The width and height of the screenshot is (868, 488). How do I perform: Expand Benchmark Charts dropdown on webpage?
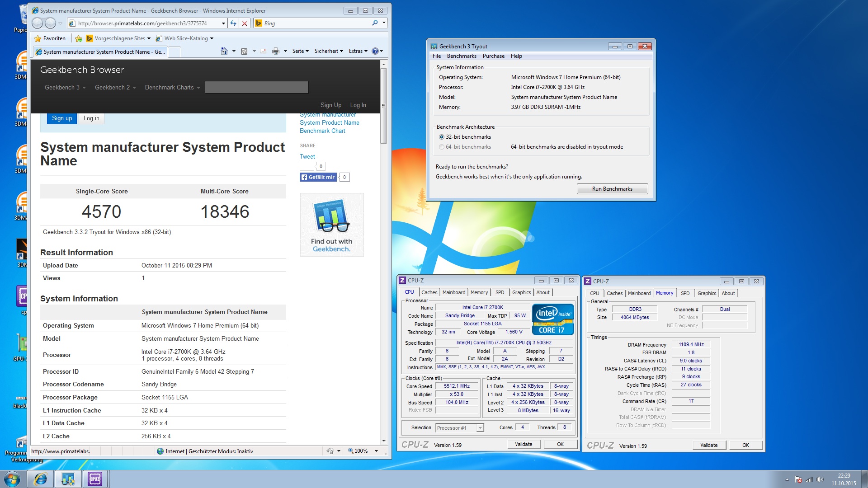[x=172, y=87]
